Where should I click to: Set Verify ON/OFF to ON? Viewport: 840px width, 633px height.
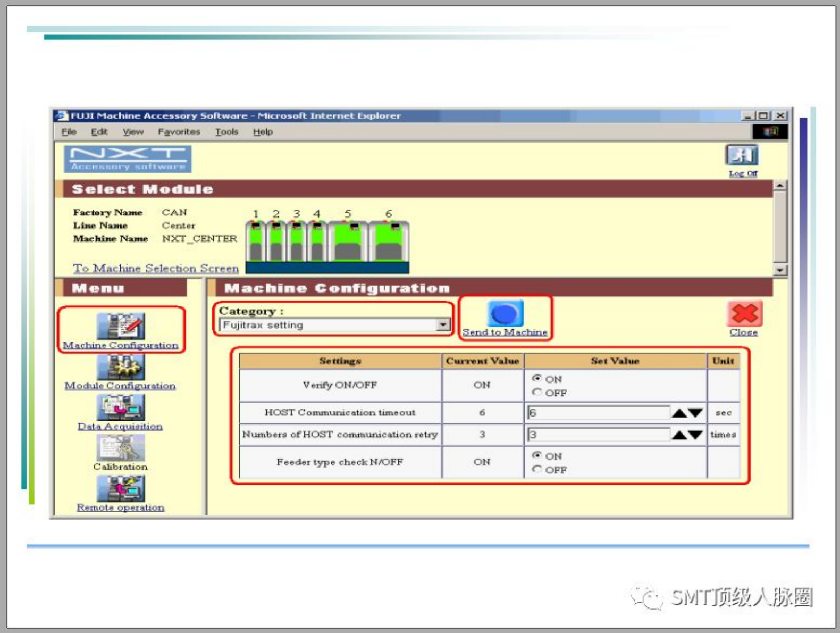[537, 378]
